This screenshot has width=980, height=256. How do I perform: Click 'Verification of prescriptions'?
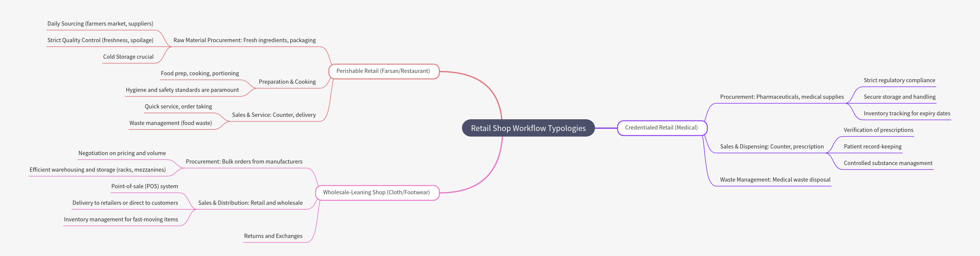click(x=878, y=130)
